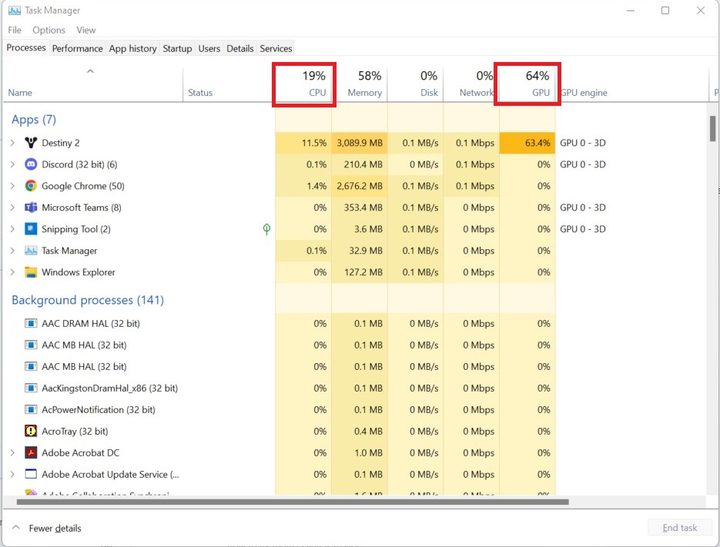Expand the Windows Explorer process row
The image size is (720, 547).
pyautogui.click(x=12, y=272)
